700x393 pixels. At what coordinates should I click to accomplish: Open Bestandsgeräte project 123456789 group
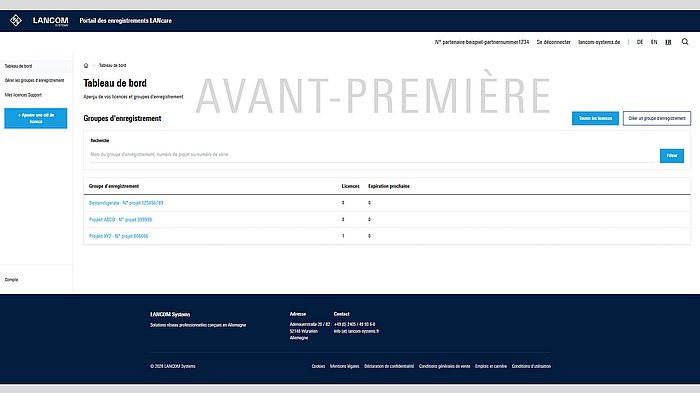coord(126,203)
